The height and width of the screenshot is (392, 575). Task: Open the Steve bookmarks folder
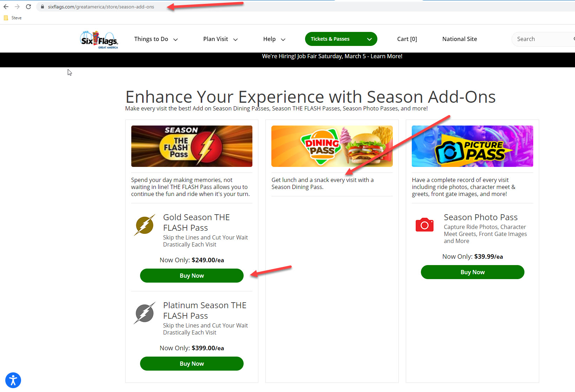click(x=13, y=18)
